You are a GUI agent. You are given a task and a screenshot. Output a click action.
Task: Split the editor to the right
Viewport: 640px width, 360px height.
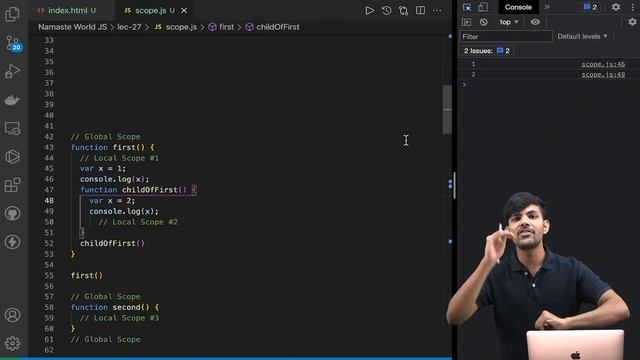click(x=420, y=11)
